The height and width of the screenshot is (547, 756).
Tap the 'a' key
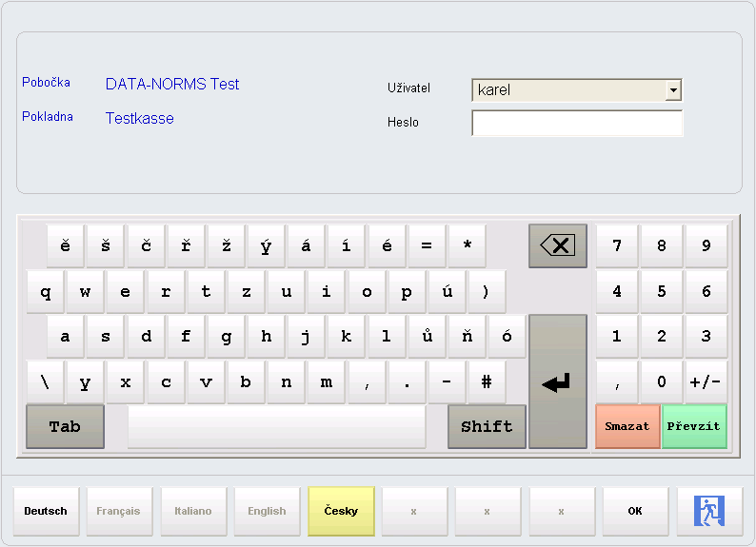tap(65, 337)
